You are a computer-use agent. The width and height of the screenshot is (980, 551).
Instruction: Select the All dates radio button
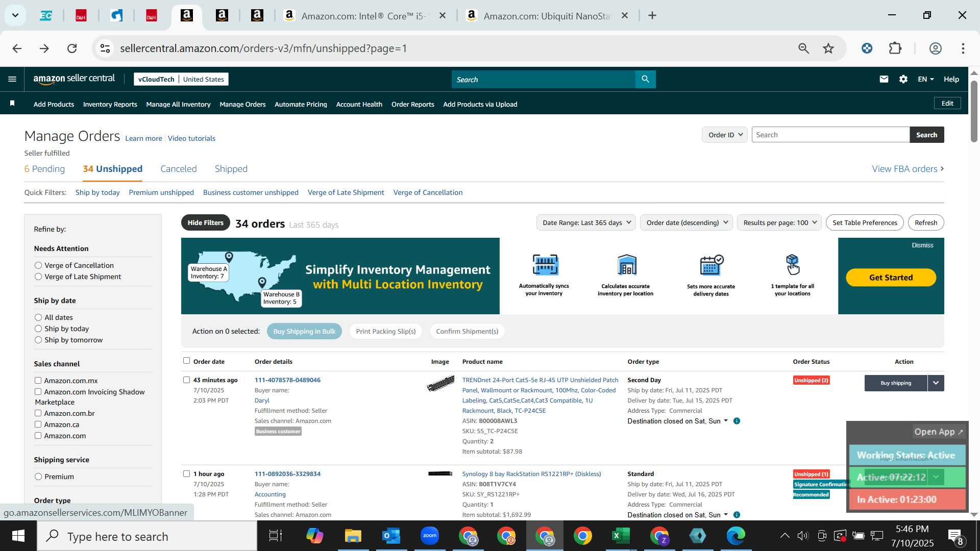(x=38, y=317)
